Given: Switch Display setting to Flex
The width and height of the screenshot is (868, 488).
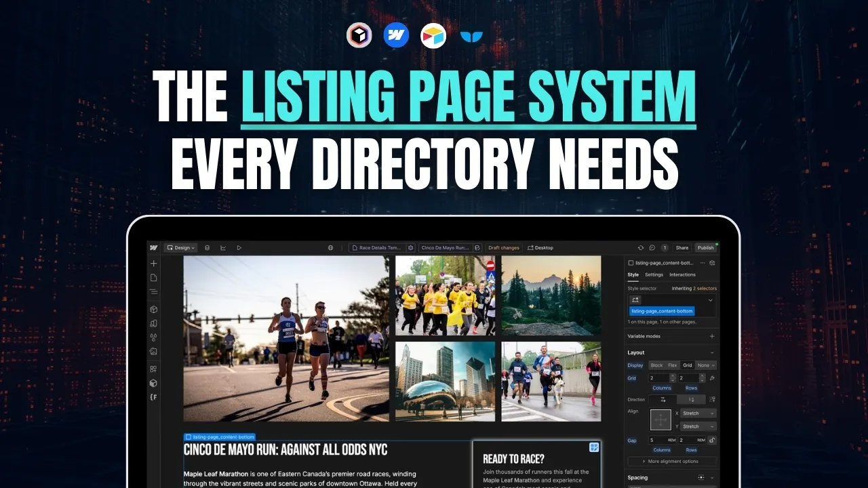Looking at the screenshot, I should click(672, 365).
